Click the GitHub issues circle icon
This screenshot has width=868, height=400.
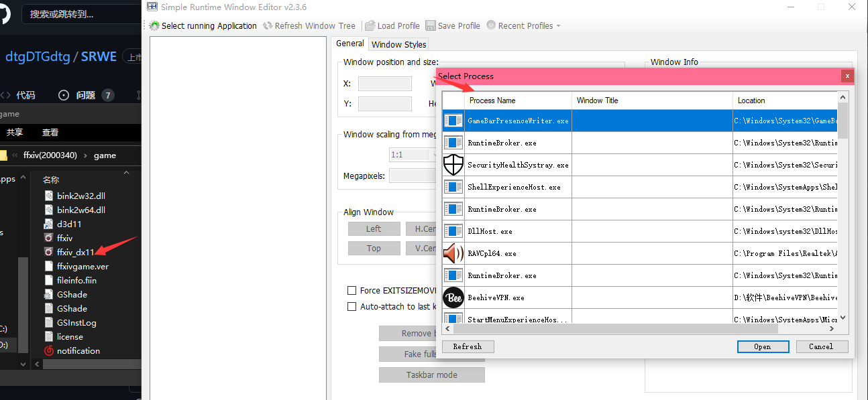64,95
